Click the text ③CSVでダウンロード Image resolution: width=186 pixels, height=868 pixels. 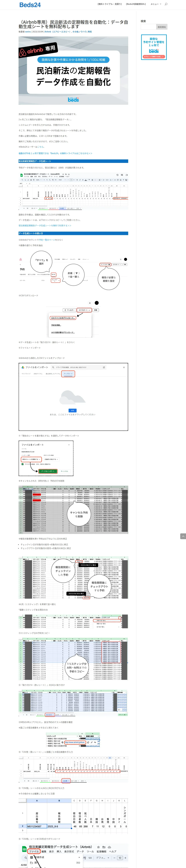(x=28, y=296)
